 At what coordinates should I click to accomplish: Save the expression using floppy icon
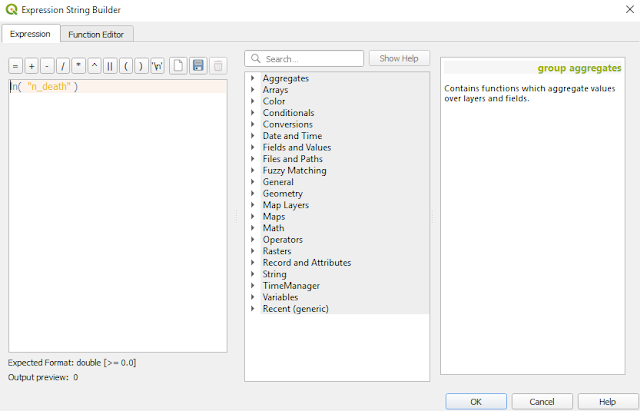(x=198, y=66)
